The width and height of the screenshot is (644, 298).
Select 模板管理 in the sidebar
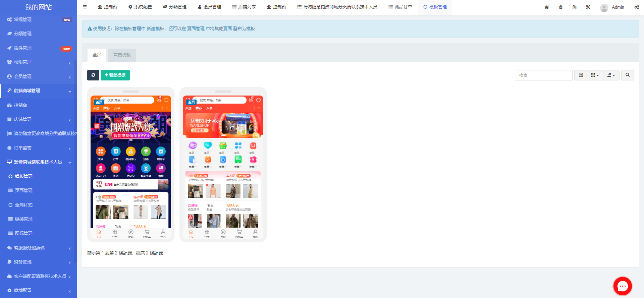pyautogui.click(x=39, y=176)
